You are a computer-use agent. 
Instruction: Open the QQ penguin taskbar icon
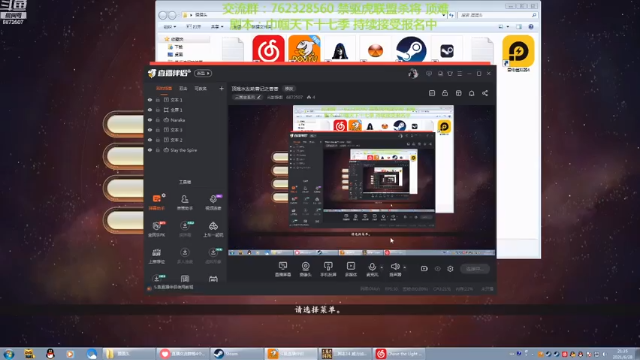point(50,354)
